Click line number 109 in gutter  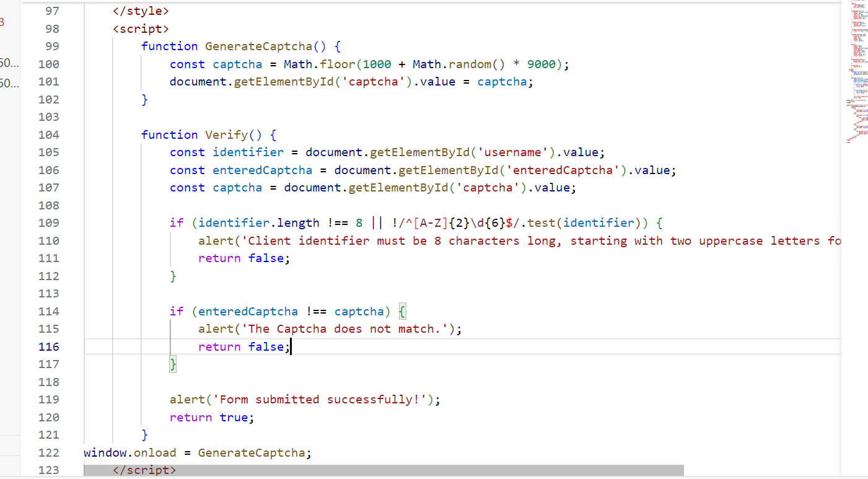(49, 223)
